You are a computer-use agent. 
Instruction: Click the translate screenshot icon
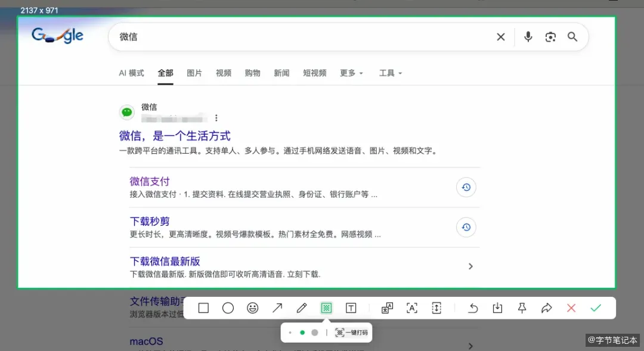[387, 308]
